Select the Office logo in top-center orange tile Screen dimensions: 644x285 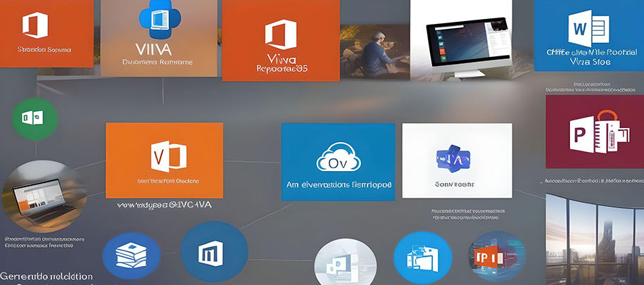click(279, 34)
